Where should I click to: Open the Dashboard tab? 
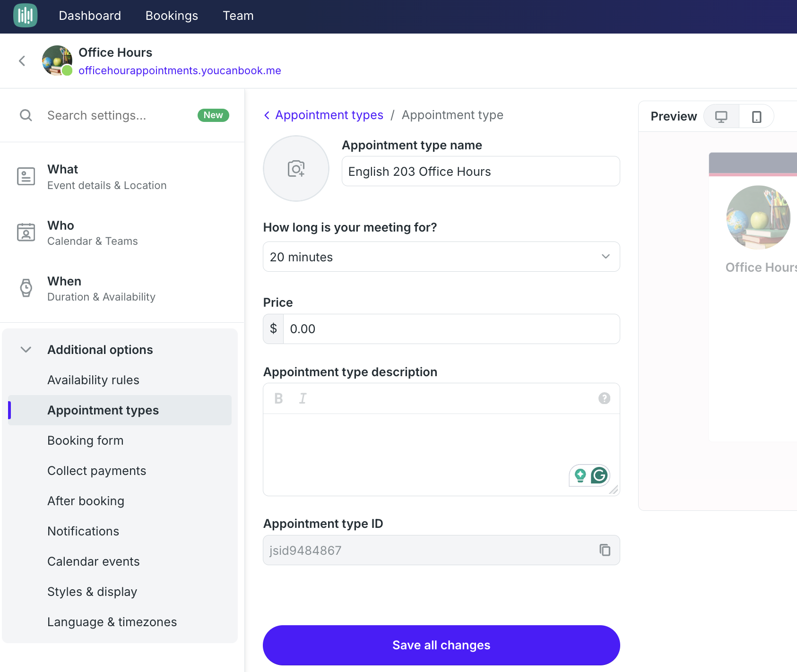click(x=90, y=16)
